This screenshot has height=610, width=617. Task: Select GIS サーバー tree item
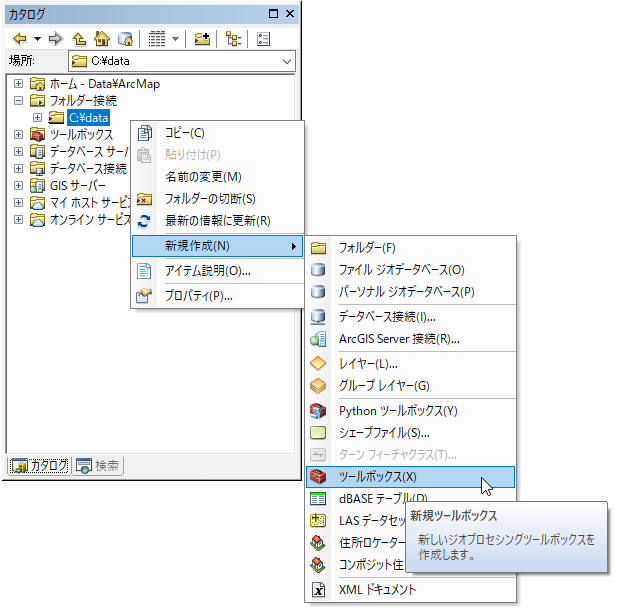[x=78, y=185]
